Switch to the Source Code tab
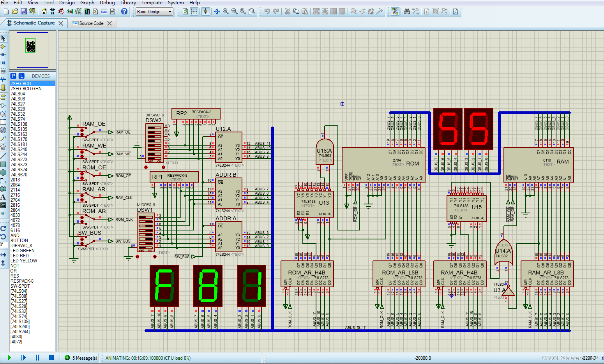The image size is (604, 364). tap(91, 23)
